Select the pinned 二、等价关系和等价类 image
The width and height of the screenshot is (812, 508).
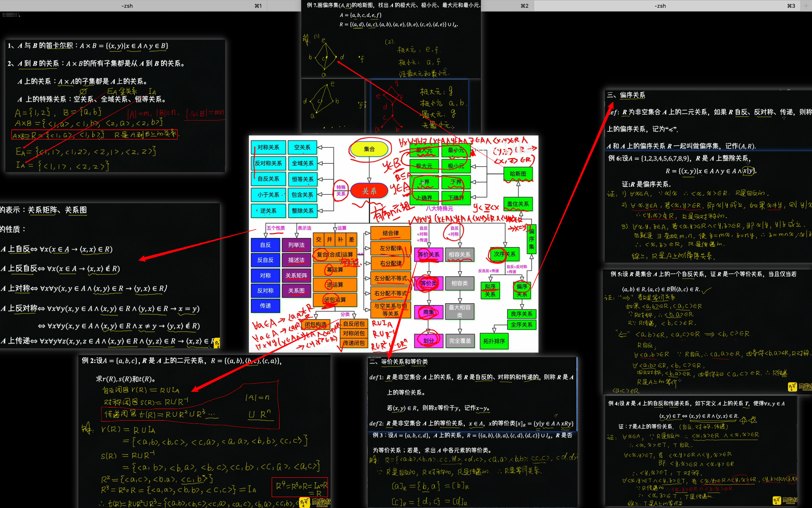(x=472, y=393)
